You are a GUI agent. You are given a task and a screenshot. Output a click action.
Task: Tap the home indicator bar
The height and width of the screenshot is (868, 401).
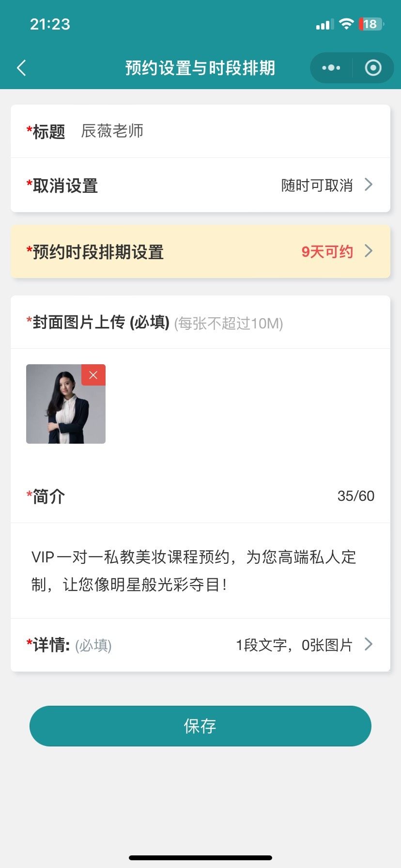200,857
